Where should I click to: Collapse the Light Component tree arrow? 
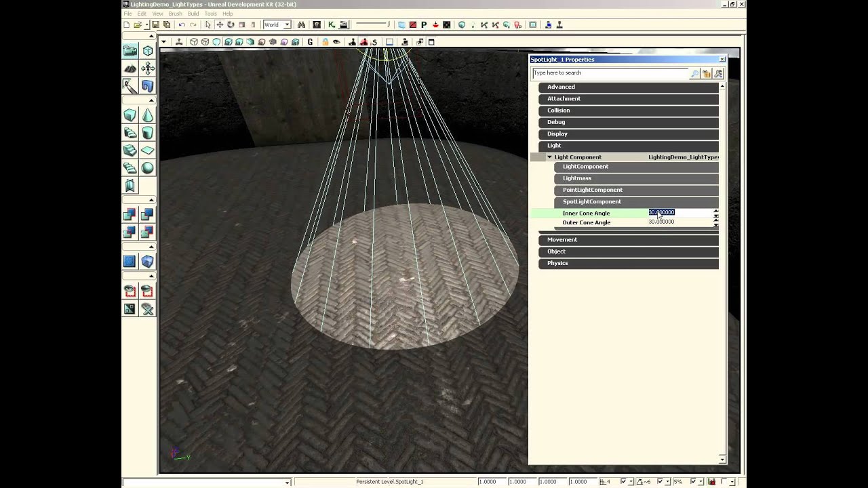click(x=549, y=157)
